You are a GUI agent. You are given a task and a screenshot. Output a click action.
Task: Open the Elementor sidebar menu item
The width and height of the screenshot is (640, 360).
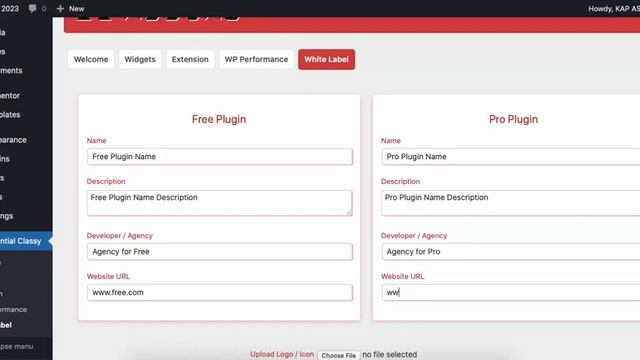[x=10, y=96]
